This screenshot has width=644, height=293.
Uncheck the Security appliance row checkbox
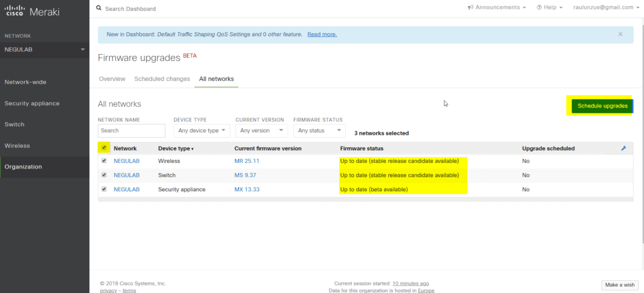(104, 189)
